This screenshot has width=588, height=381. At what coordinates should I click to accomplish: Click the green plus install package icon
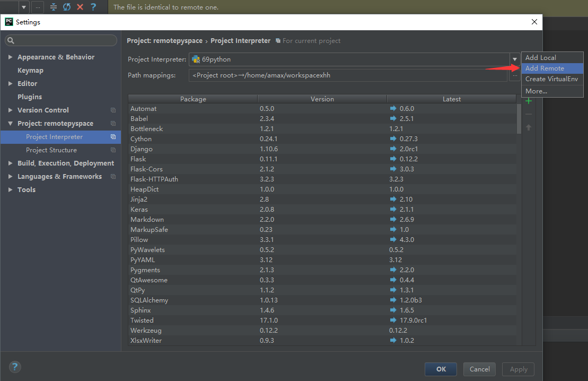(529, 101)
